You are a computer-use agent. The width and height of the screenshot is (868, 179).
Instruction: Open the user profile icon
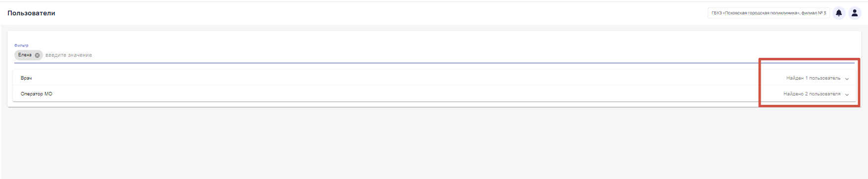855,13
